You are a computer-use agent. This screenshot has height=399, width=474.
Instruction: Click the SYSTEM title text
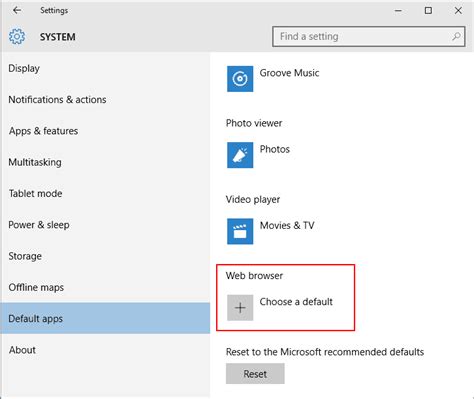point(57,37)
